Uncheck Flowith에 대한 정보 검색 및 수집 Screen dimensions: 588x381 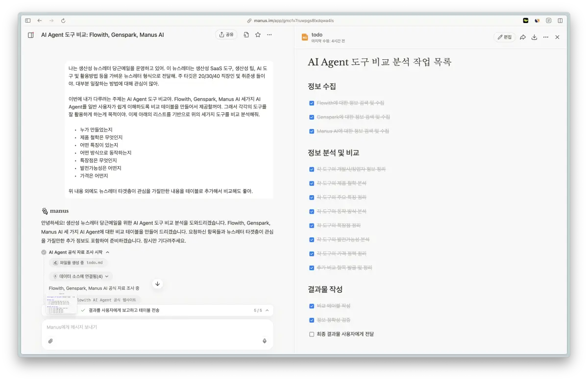(312, 103)
